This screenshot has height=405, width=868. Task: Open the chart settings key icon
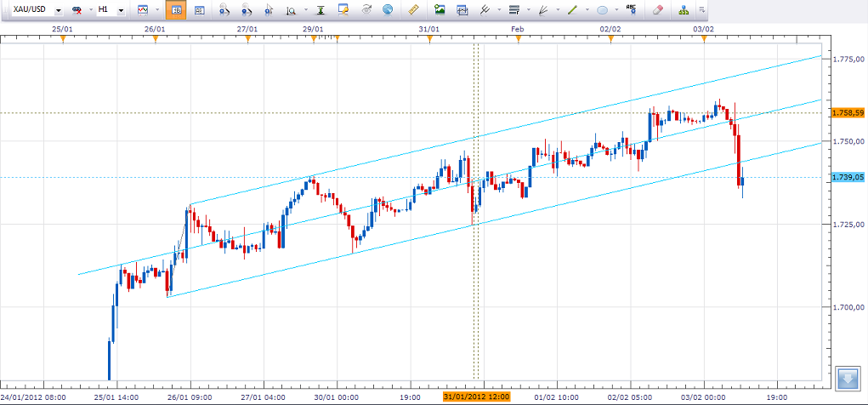[343, 10]
